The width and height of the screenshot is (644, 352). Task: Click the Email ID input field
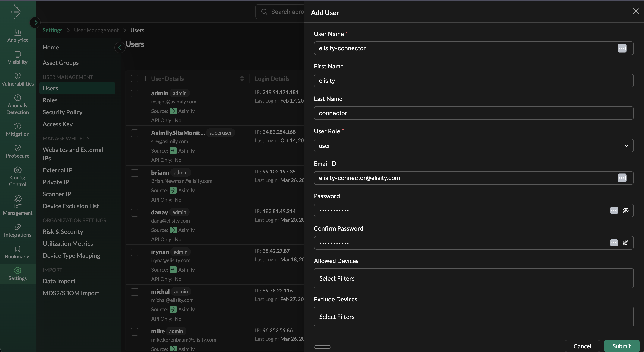pyautogui.click(x=474, y=178)
